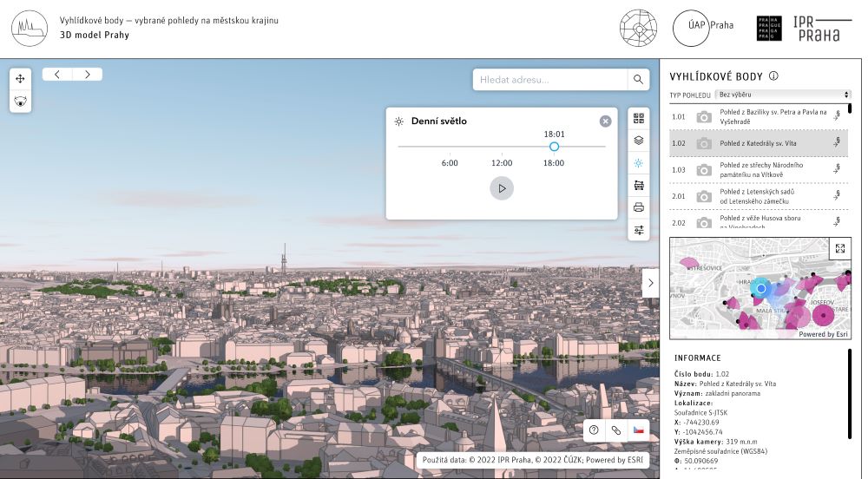Open the settings sliders icon

639,230
